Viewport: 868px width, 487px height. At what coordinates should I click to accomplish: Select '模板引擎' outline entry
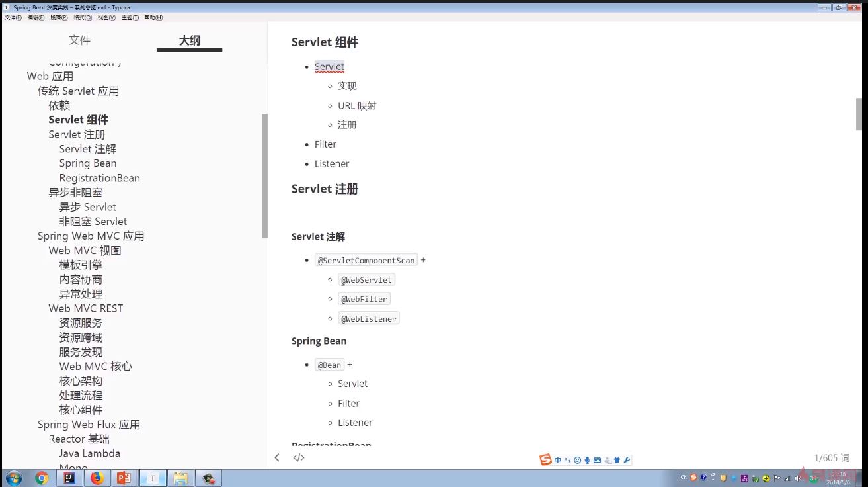pos(81,265)
